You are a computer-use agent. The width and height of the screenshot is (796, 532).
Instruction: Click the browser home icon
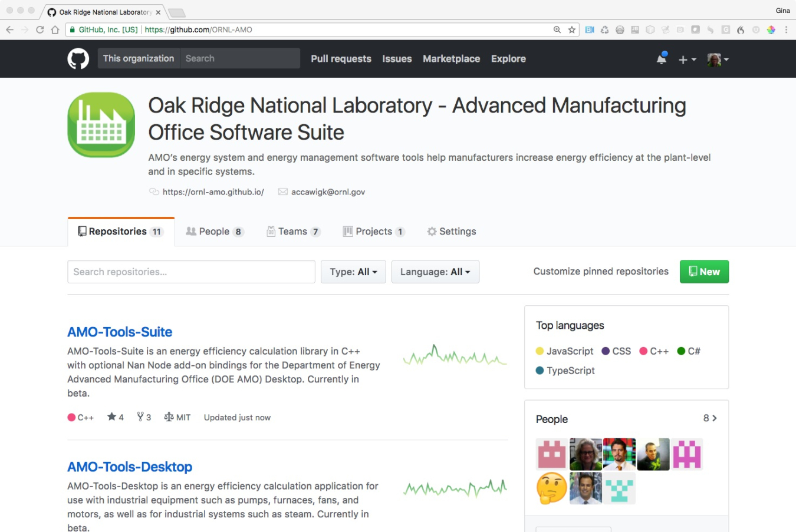(x=55, y=29)
